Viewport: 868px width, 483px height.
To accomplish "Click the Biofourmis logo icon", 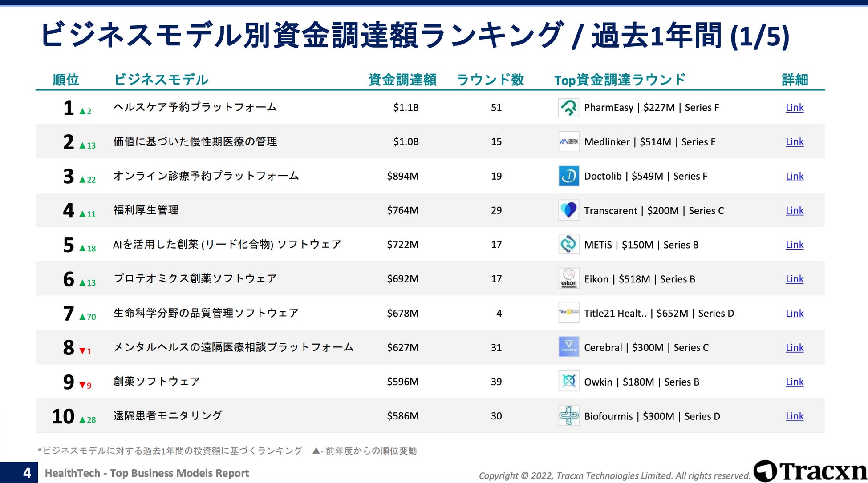I will click(568, 416).
